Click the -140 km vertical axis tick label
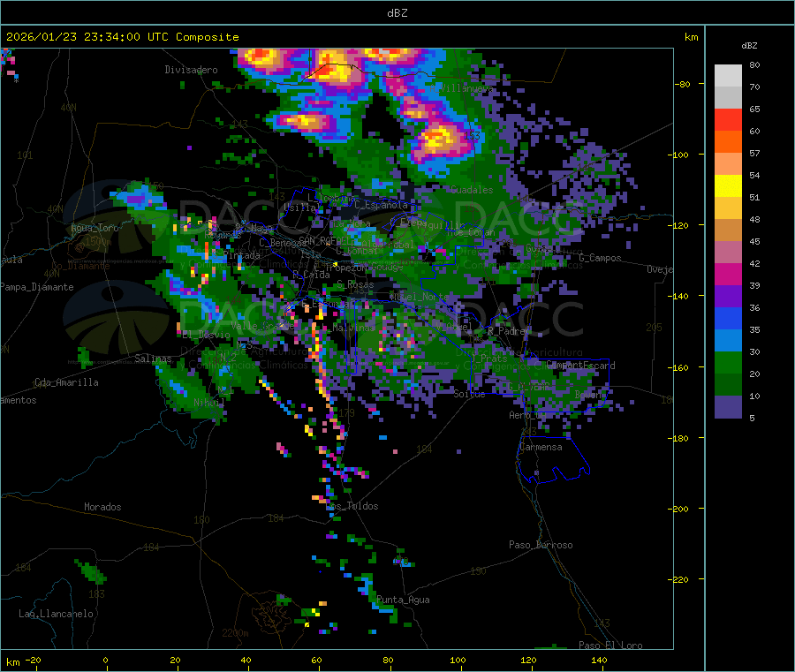Image resolution: width=795 pixels, height=672 pixels. coord(680,296)
